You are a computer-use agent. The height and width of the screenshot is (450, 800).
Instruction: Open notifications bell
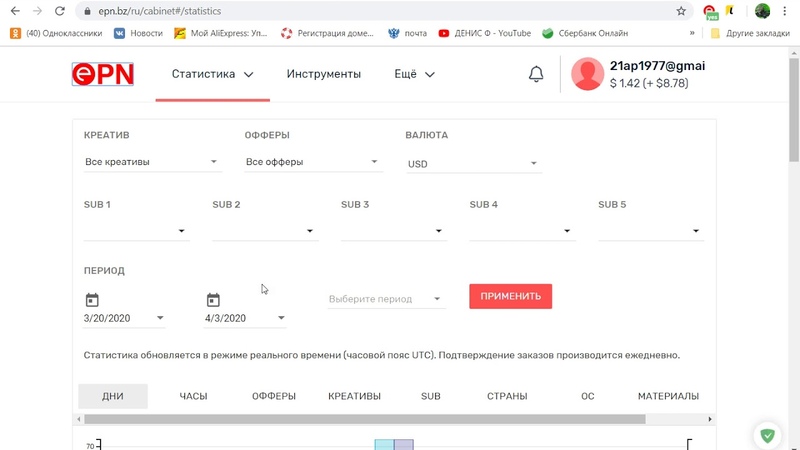(x=536, y=74)
